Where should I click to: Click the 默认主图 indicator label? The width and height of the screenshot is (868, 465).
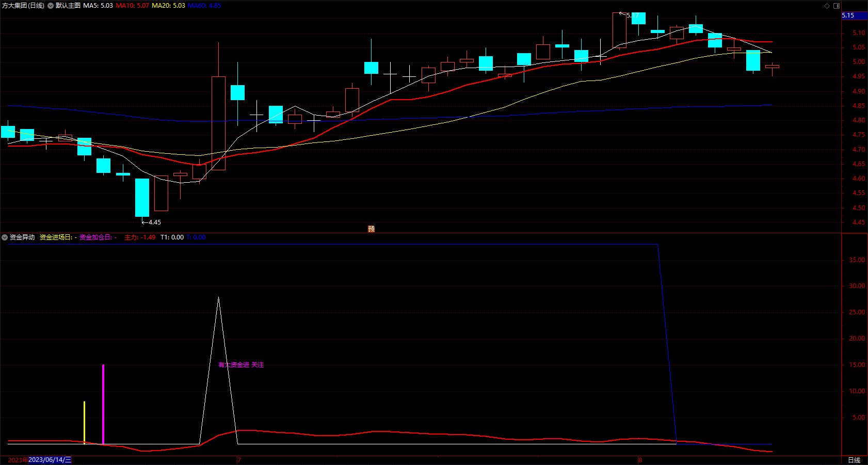68,6
